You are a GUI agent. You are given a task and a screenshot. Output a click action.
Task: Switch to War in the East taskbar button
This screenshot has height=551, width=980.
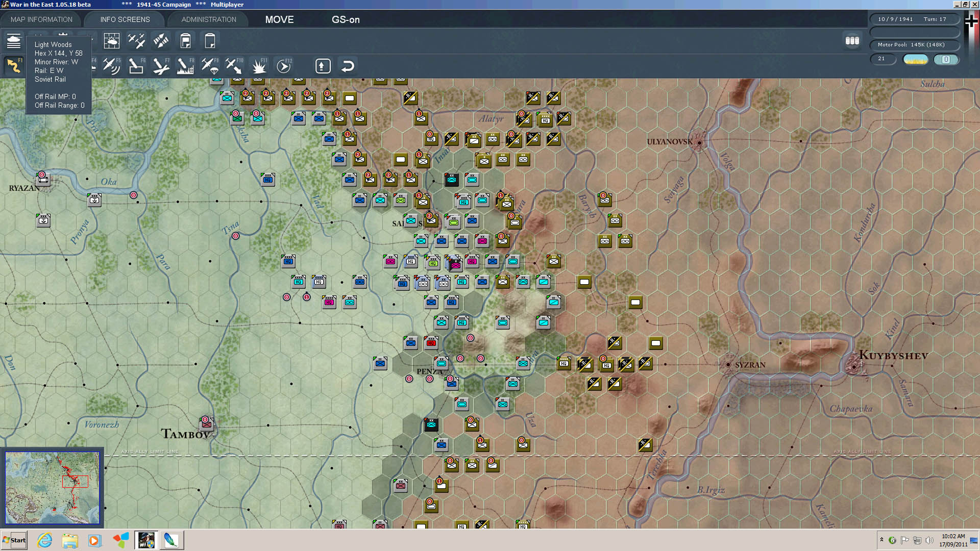pyautogui.click(x=146, y=540)
